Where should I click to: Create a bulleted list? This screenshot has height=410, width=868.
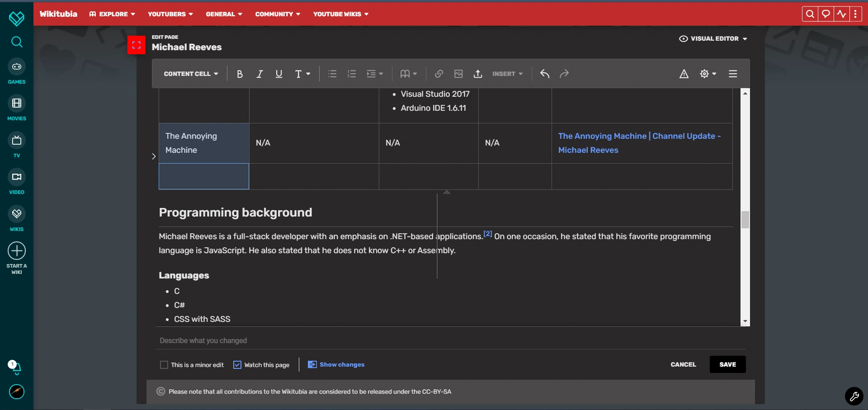point(332,74)
